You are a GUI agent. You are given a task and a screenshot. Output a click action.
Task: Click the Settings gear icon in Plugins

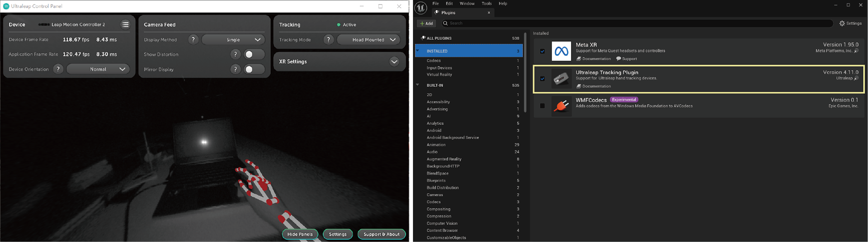[842, 23]
